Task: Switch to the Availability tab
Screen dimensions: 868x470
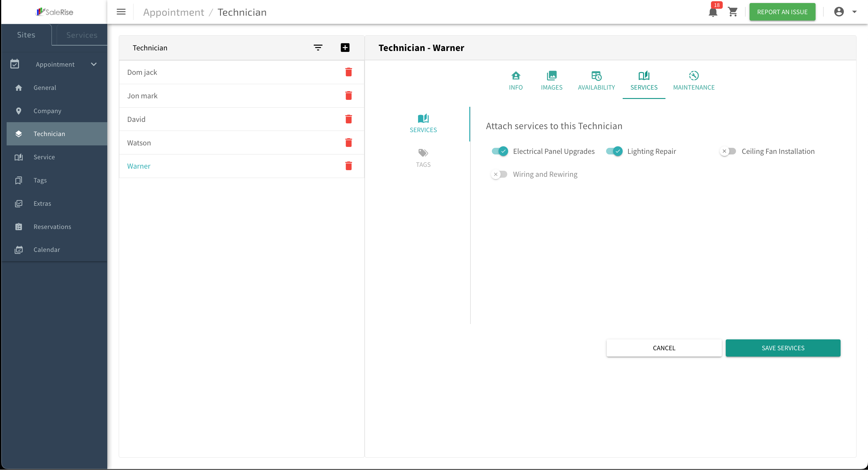Action: coord(596,81)
